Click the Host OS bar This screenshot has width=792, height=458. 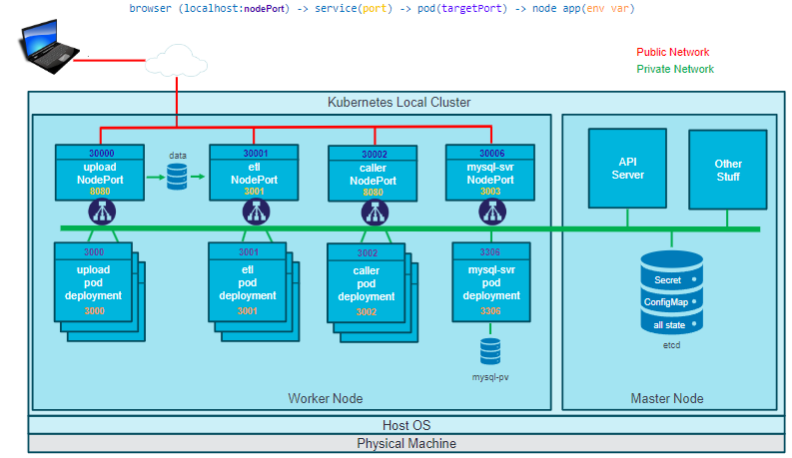click(x=406, y=425)
